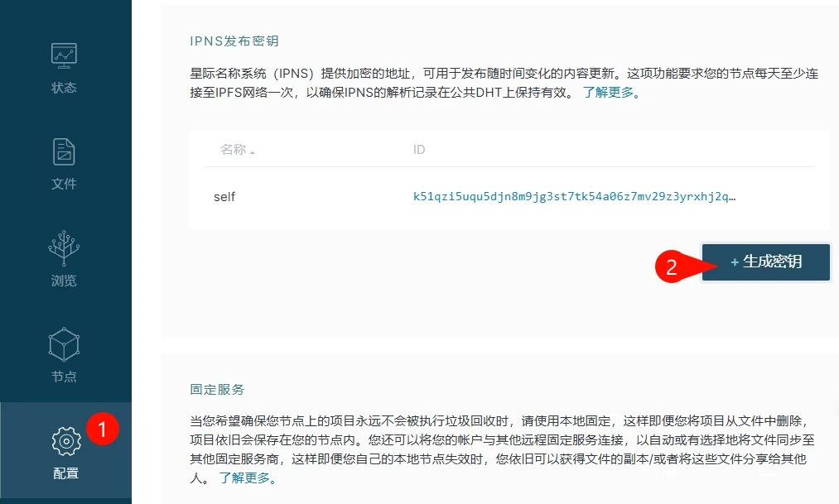839x504 pixels.
Task: Click the IPNS发布密钥 section heading
Action: point(234,41)
